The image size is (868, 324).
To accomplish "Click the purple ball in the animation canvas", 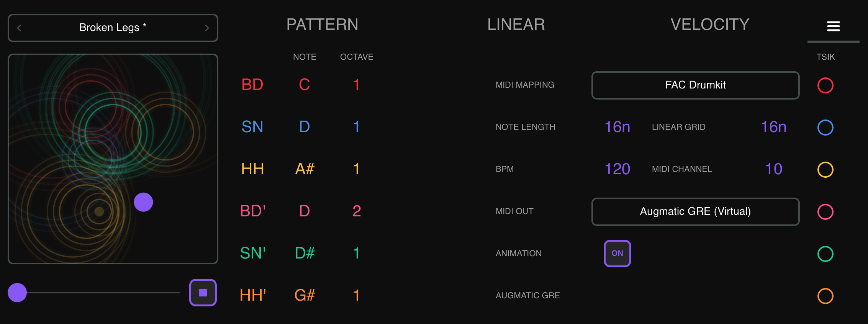I will click(143, 202).
